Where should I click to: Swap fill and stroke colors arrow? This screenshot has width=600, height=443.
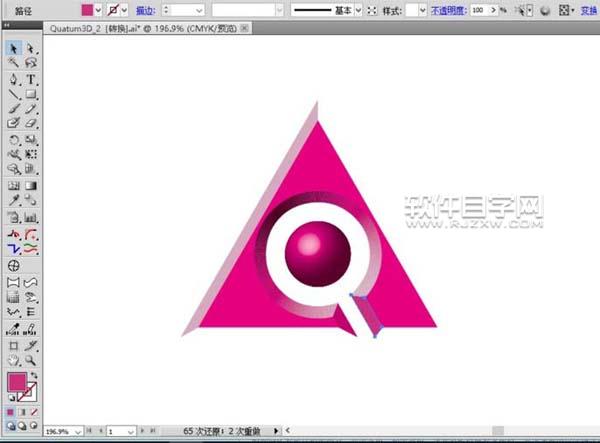click(x=34, y=376)
